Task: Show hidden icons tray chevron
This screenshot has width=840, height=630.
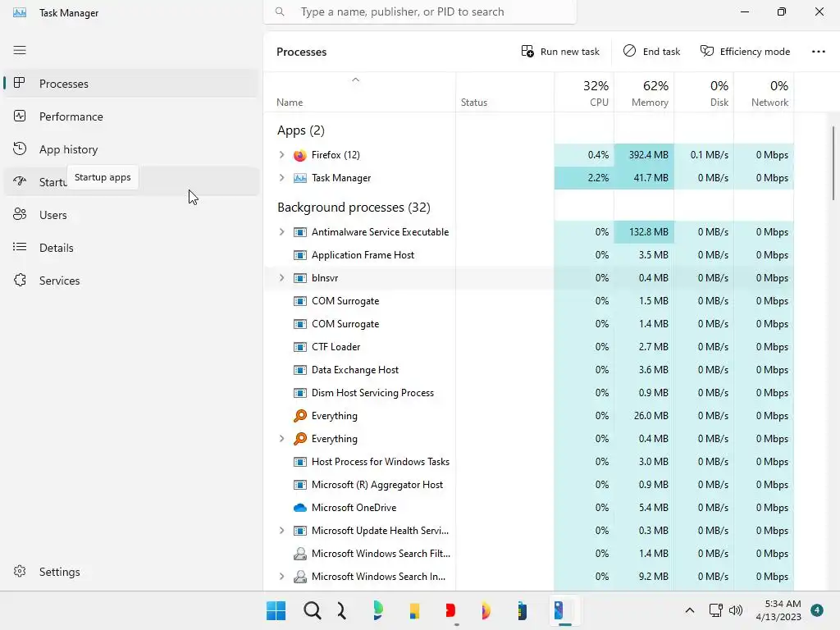Action: point(689,610)
